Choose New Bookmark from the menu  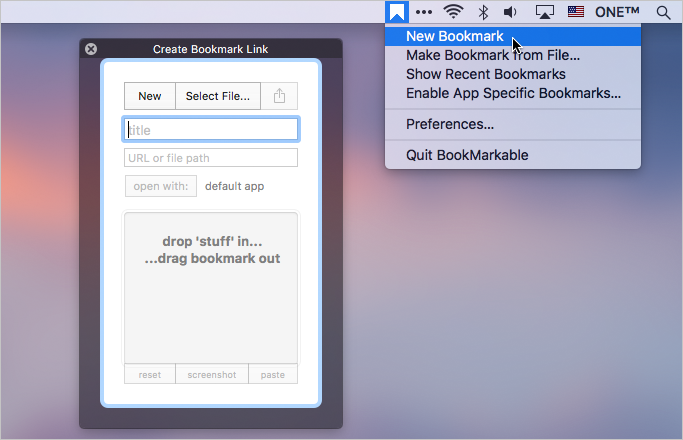(x=513, y=36)
